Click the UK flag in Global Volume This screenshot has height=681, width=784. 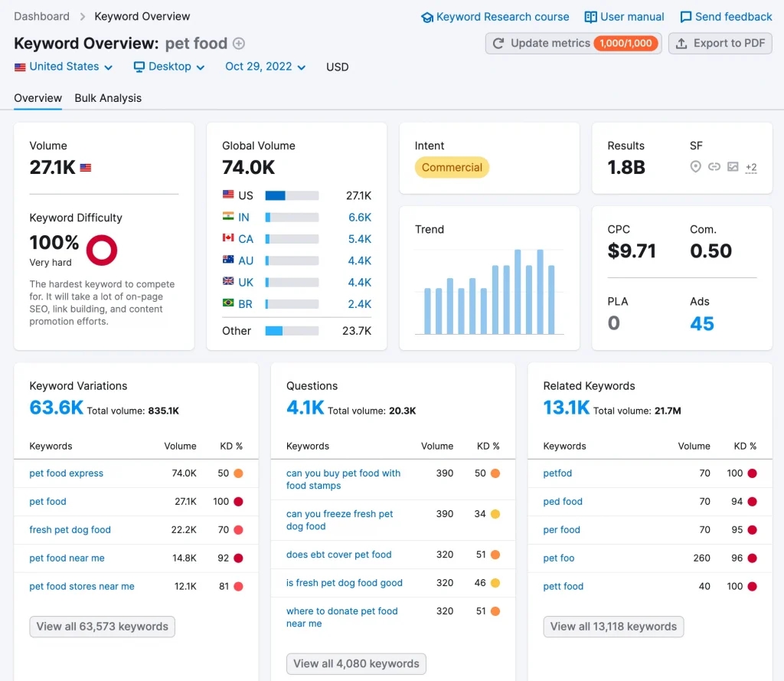(x=228, y=281)
